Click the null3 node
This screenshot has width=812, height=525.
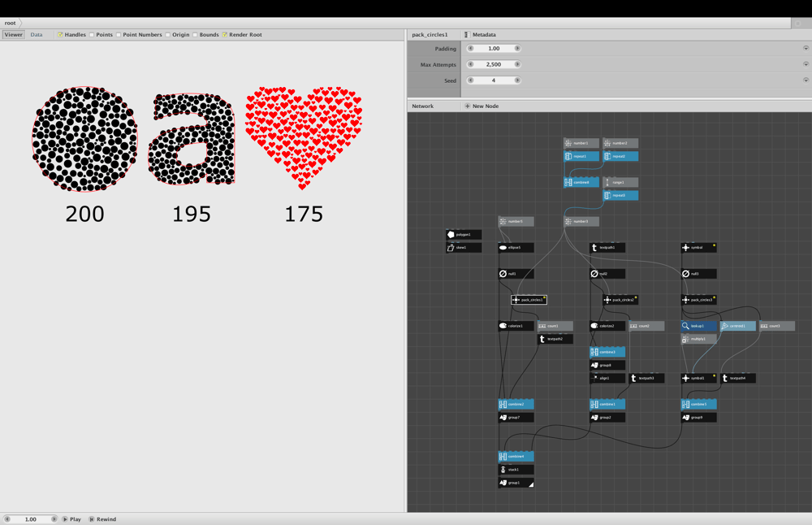698,274
